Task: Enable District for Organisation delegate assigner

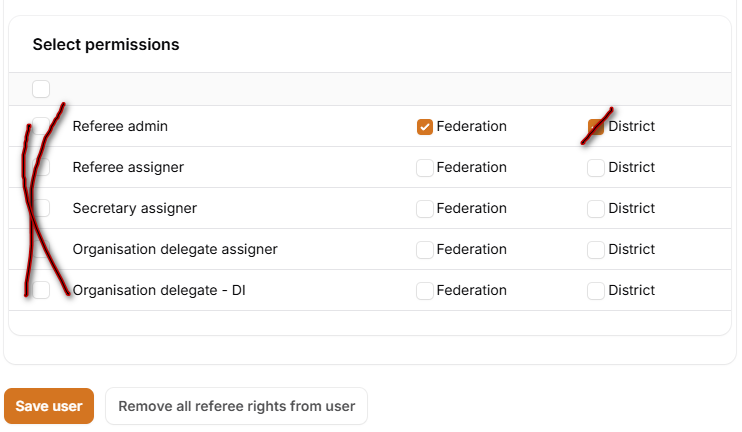Action: tap(596, 249)
